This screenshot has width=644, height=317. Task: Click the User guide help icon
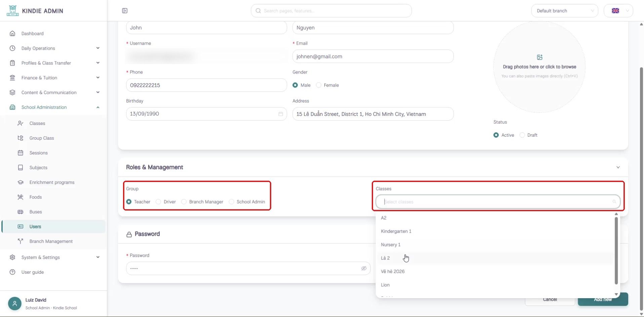[x=12, y=272]
